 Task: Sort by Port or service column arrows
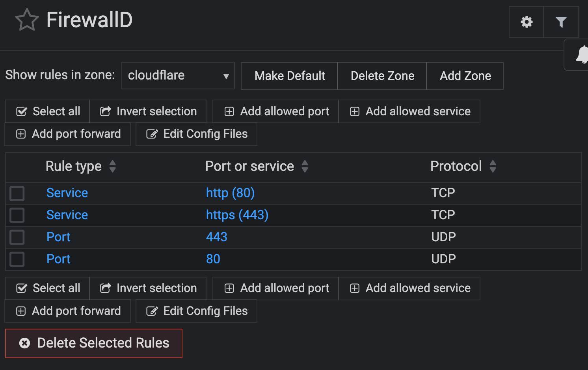tap(305, 166)
